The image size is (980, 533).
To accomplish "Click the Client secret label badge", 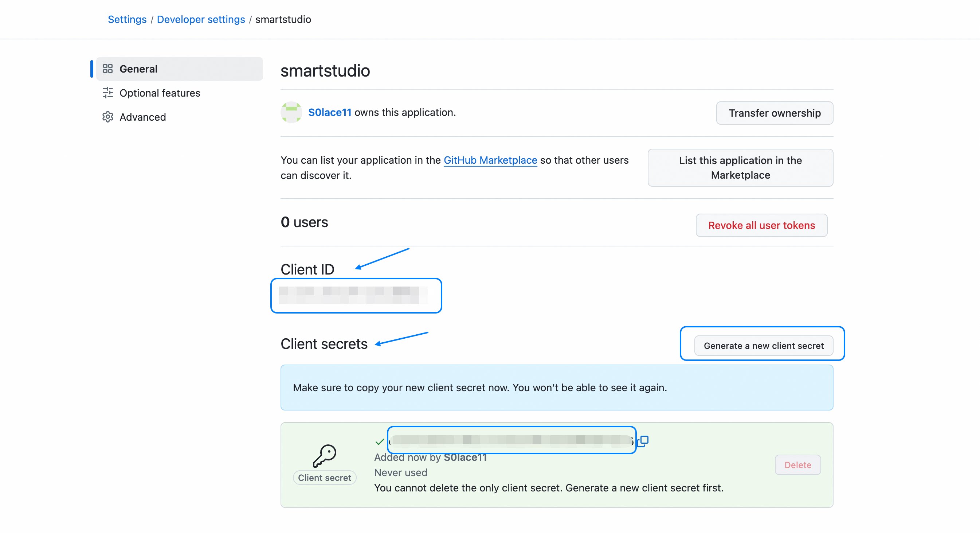I will pyautogui.click(x=325, y=478).
